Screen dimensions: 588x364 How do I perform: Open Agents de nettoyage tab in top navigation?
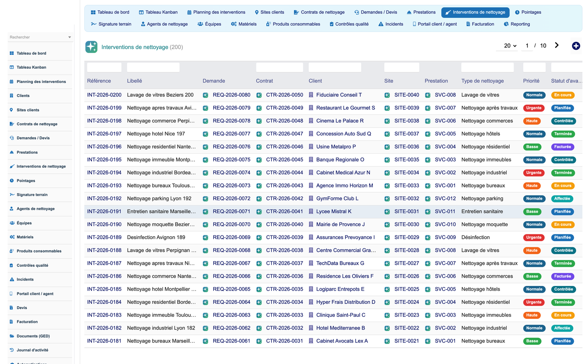point(164,24)
